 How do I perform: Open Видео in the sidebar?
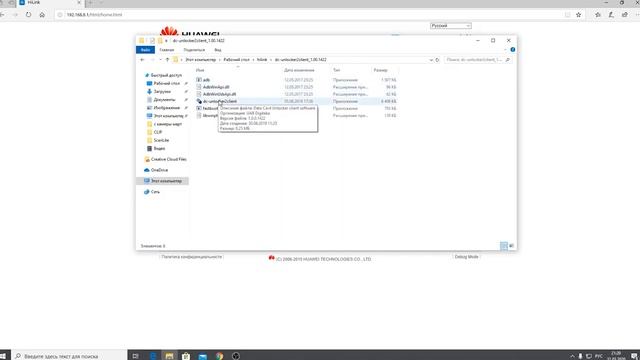(x=159, y=149)
